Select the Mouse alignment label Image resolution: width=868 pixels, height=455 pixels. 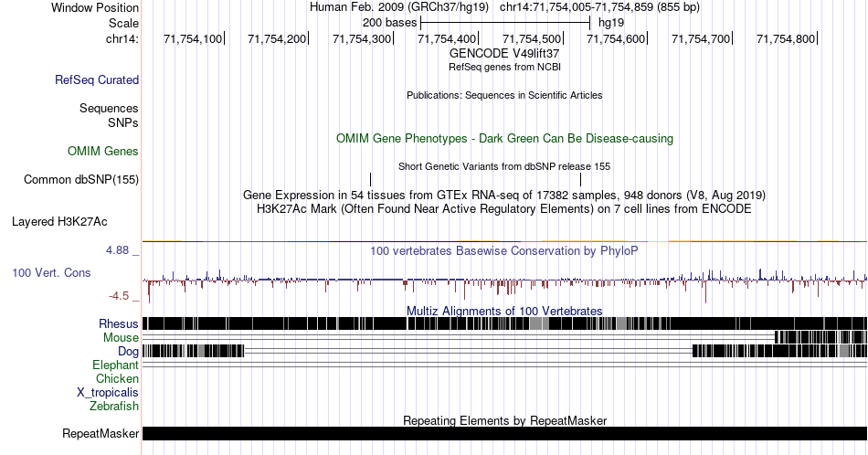click(x=121, y=338)
